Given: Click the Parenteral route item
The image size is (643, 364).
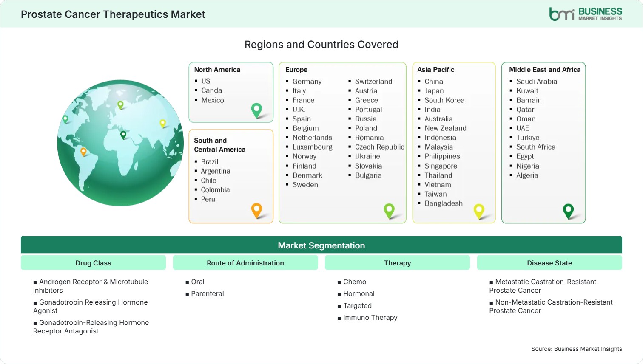Looking at the screenshot, I should 205,294.
